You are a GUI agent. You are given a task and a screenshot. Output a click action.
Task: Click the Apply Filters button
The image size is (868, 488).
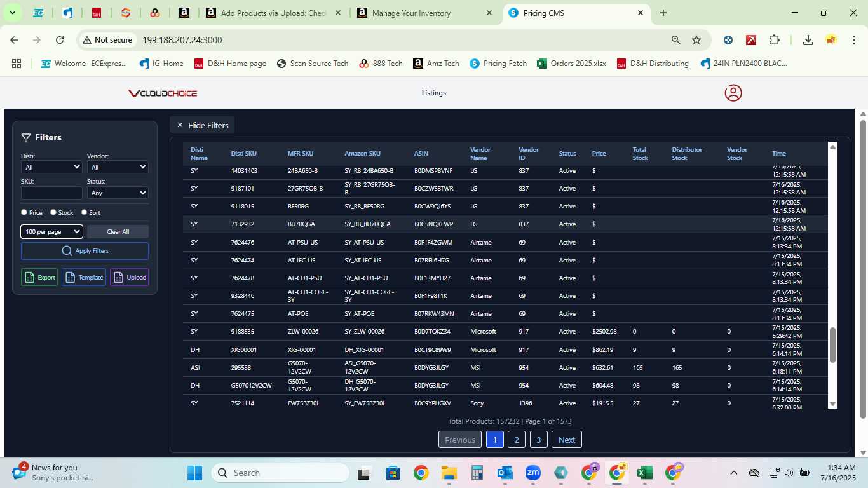[x=85, y=251]
